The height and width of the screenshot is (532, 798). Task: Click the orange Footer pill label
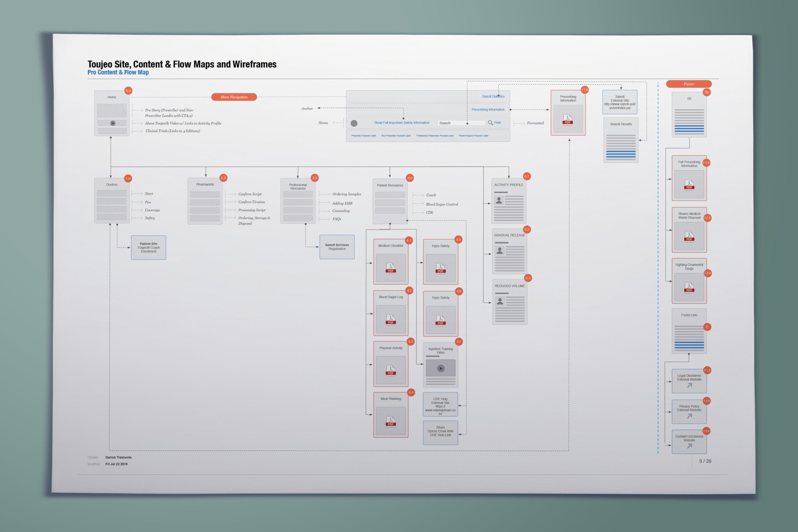tap(689, 84)
